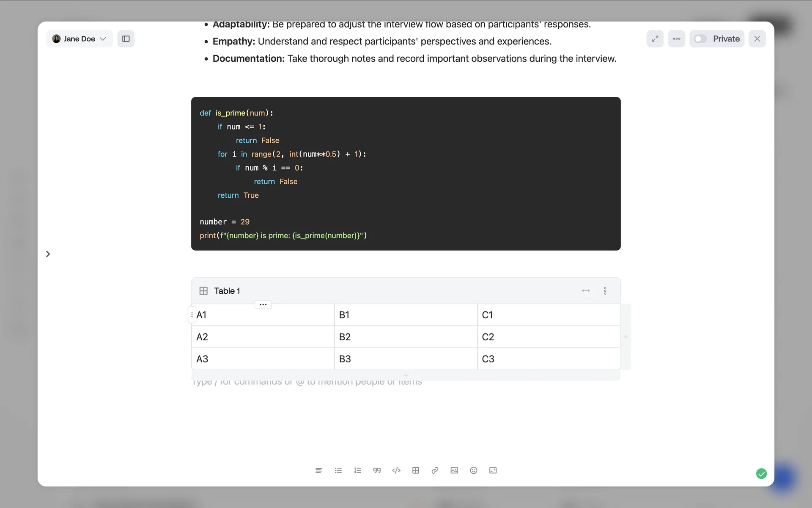The image size is (812, 508).
Task: Open the Table 1 vertical dots options menu
Action: point(605,291)
